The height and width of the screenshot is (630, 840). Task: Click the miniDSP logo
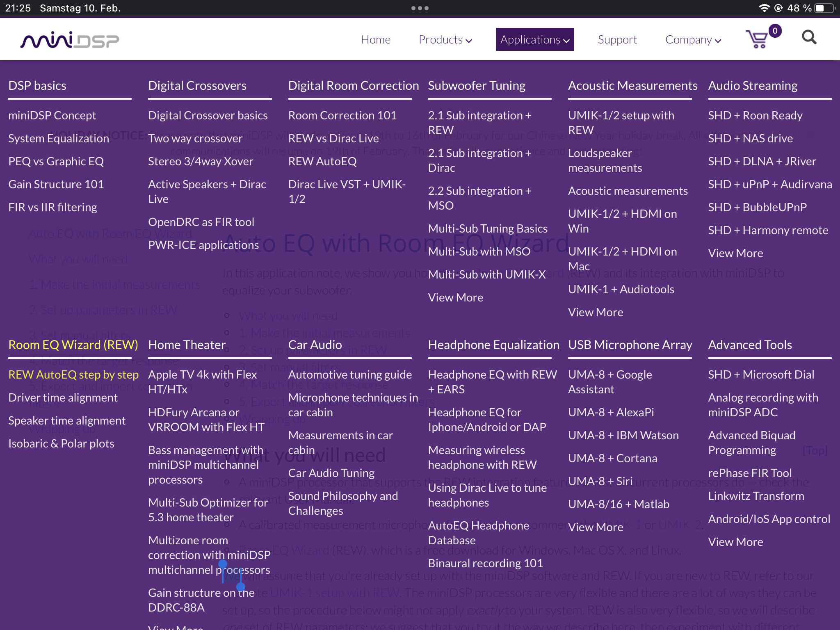(x=70, y=40)
